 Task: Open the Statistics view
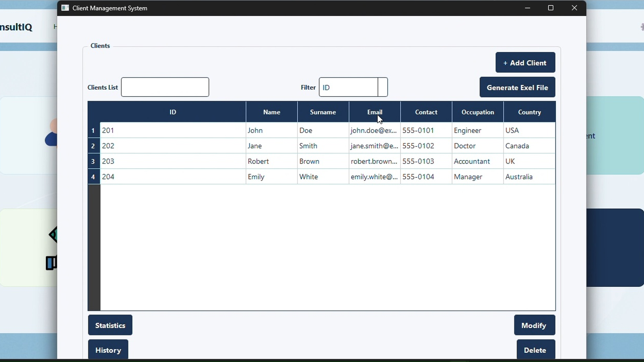pyautogui.click(x=110, y=325)
